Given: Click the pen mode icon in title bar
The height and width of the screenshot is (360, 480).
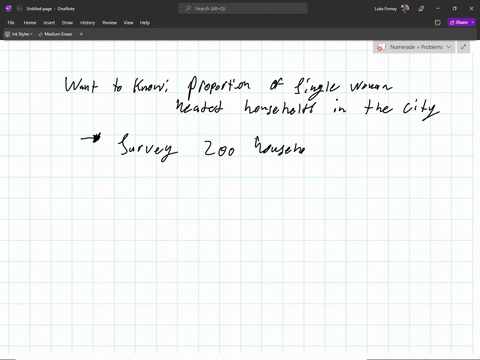Looking at the screenshot, I should pos(421,9).
